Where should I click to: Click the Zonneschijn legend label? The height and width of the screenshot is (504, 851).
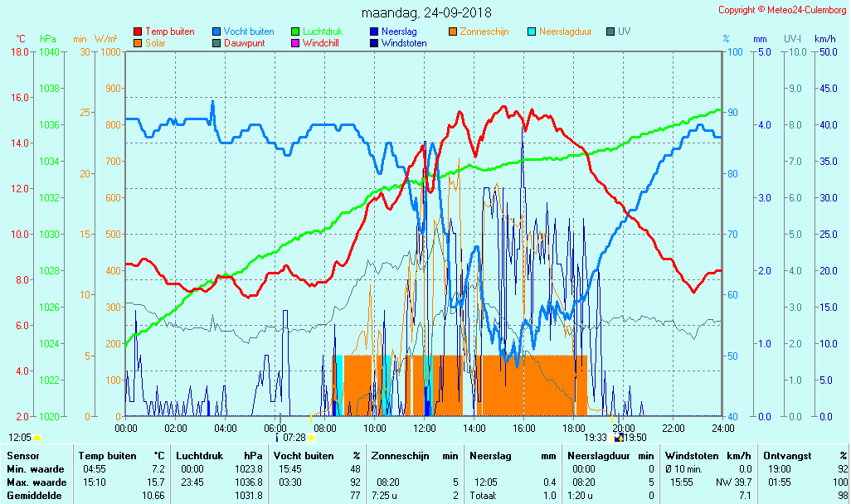(x=484, y=31)
